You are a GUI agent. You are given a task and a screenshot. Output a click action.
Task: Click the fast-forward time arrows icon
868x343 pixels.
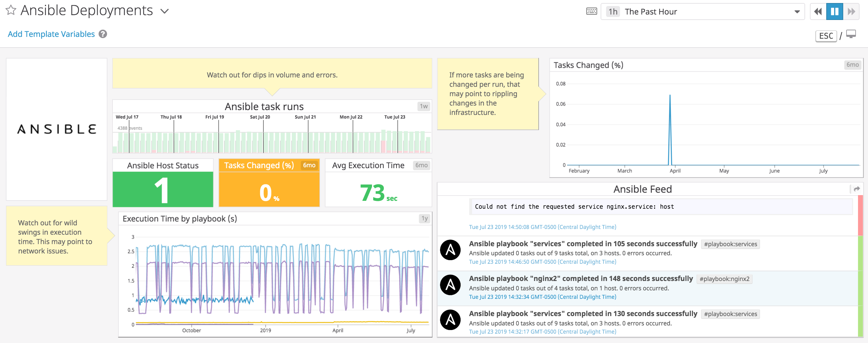click(851, 11)
